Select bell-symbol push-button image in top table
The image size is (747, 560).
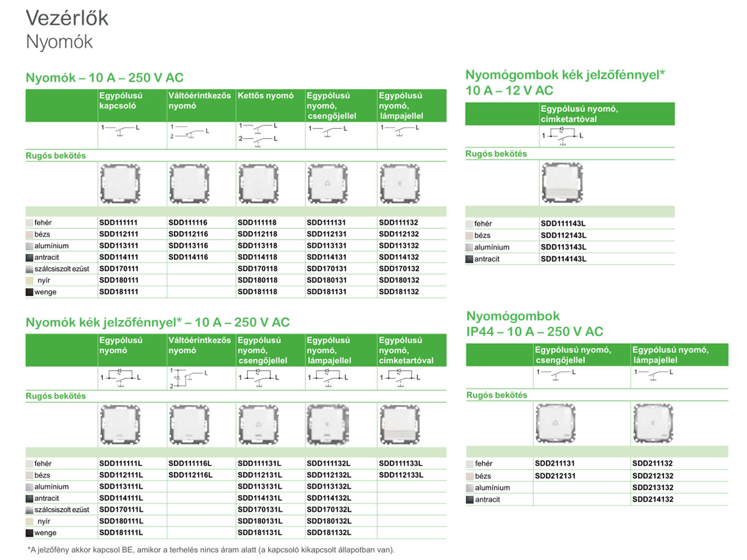pyautogui.click(x=328, y=184)
